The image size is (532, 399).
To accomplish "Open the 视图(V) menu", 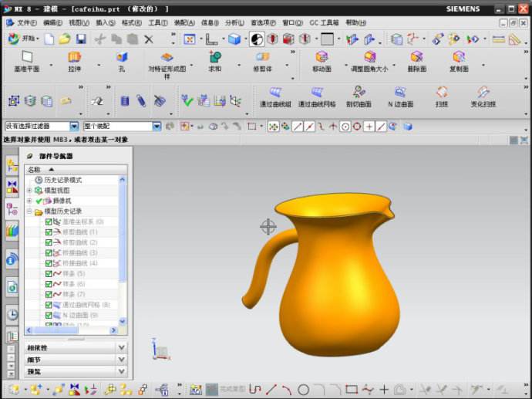I will 79,22.
